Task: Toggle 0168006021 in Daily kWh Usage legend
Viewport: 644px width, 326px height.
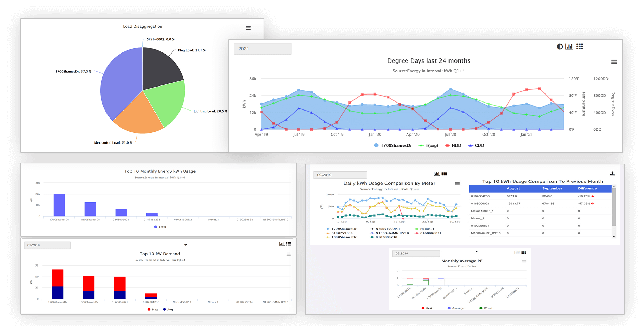Action: [x=428, y=233]
